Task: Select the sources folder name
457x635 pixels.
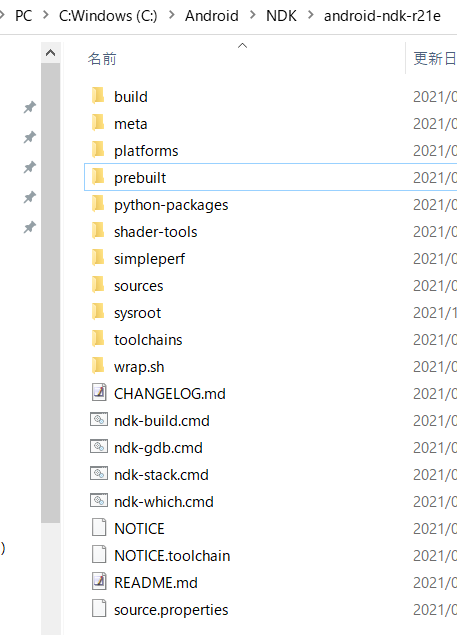Action: [139, 286]
